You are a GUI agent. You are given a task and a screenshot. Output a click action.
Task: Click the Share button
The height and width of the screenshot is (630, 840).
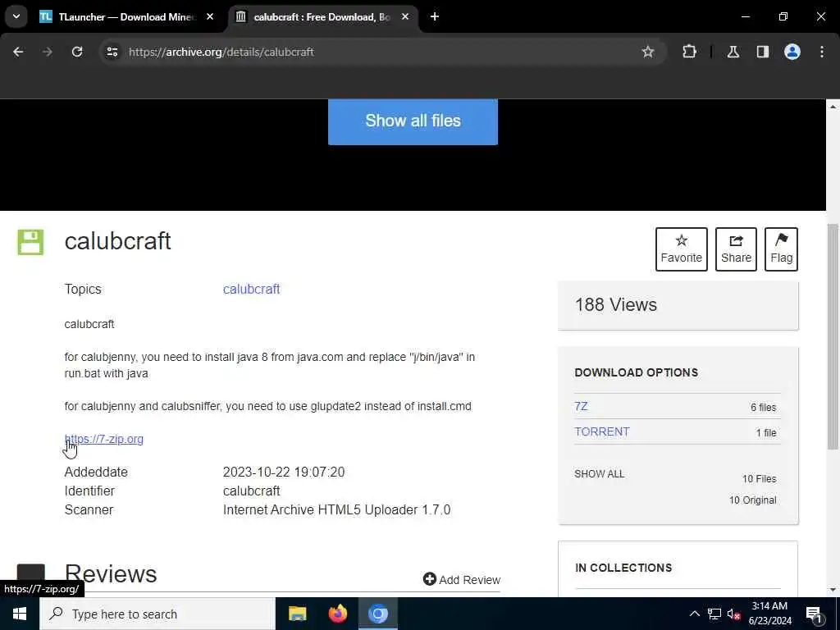coord(736,249)
